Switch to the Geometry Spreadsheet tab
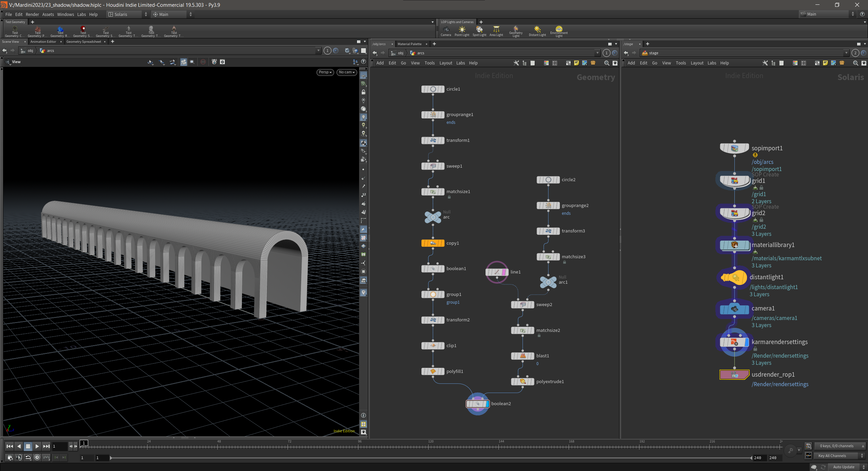The image size is (868, 471). 83,42
